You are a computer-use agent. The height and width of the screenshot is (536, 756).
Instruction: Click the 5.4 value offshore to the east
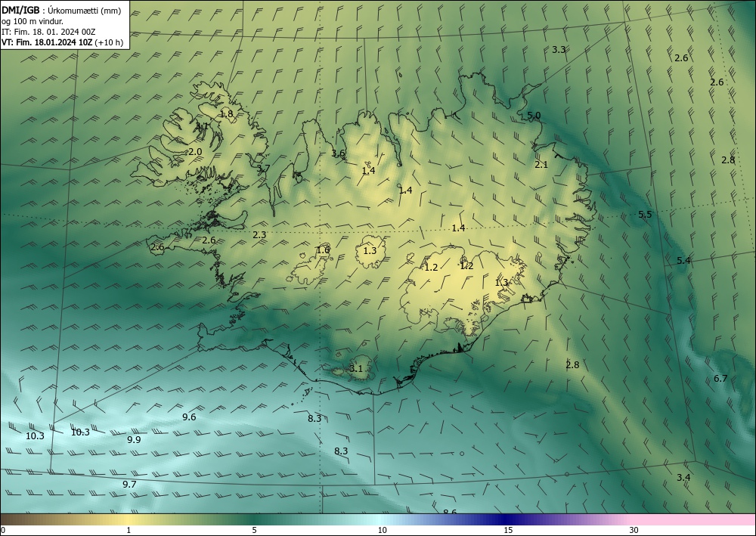click(x=683, y=261)
